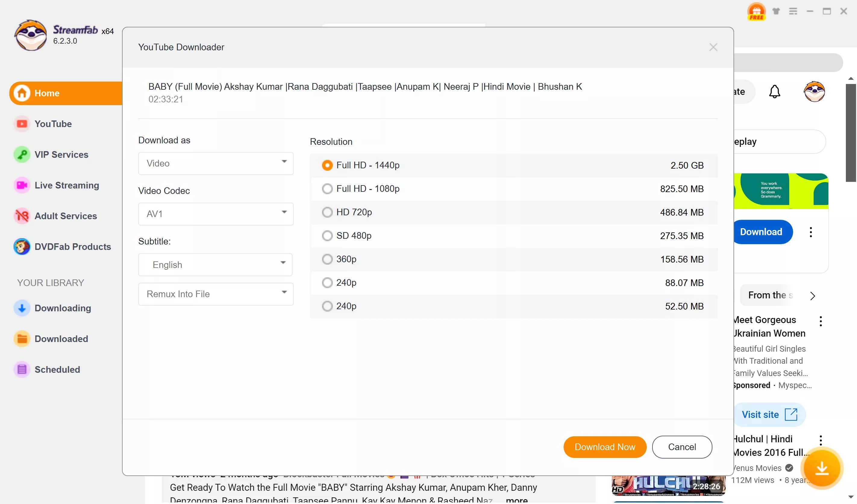
Task: Open DVDFab Products section
Action: (73, 247)
